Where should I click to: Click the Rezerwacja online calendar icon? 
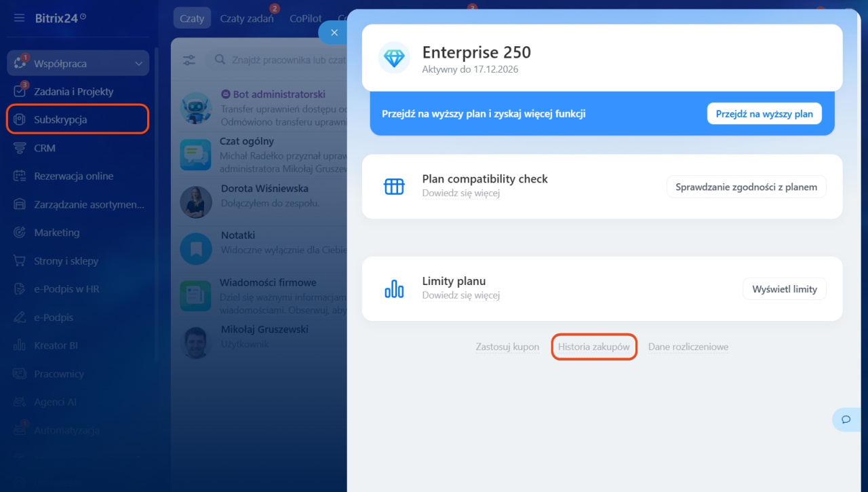tap(20, 176)
